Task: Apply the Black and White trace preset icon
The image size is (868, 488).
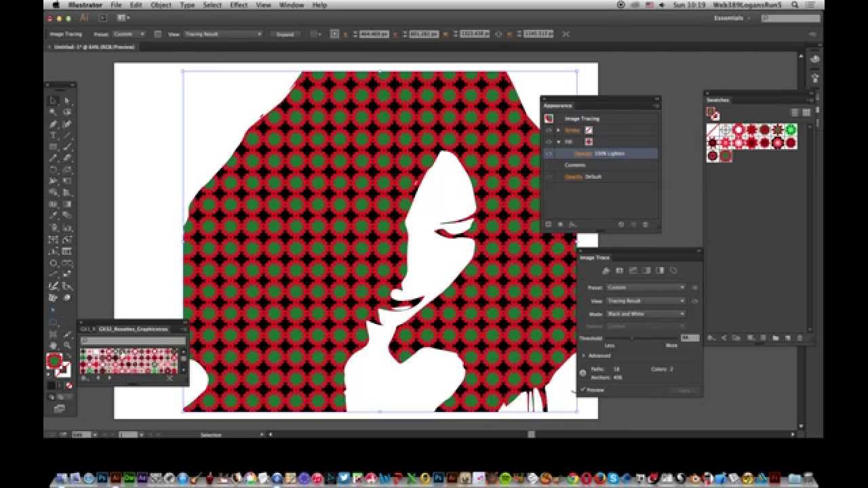Action: pos(660,270)
